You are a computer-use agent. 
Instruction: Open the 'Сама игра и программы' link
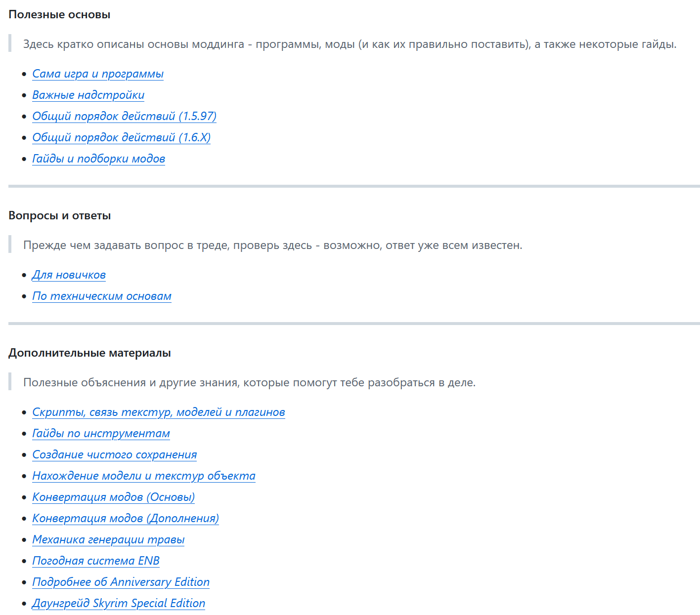pyautogui.click(x=97, y=74)
